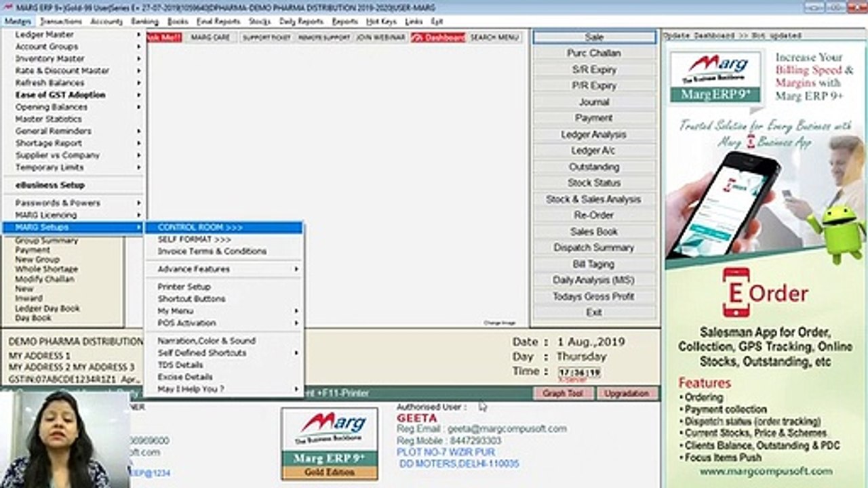Image resolution: width=868 pixels, height=488 pixels.
Task: Click the Purc Challan shortcut button
Action: [x=594, y=53]
